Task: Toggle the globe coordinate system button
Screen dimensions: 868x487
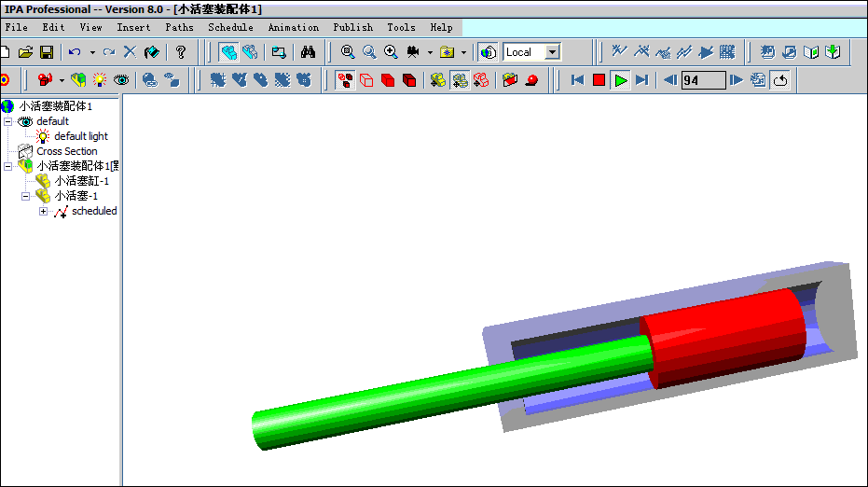Action: 488,52
